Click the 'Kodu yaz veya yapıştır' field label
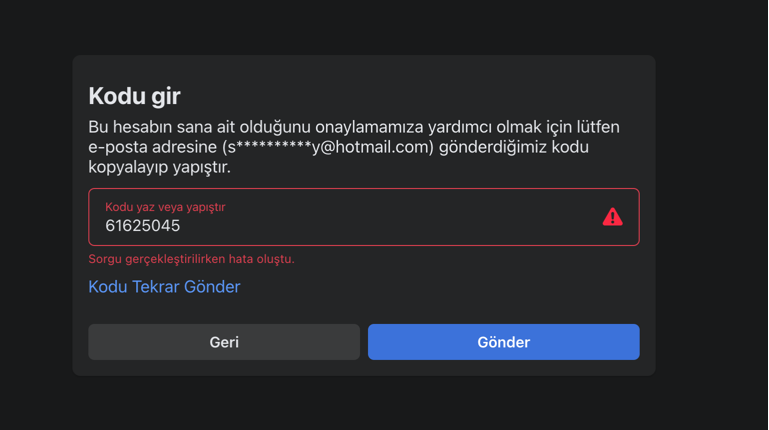The height and width of the screenshot is (430, 769). click(x=165, y=207)
